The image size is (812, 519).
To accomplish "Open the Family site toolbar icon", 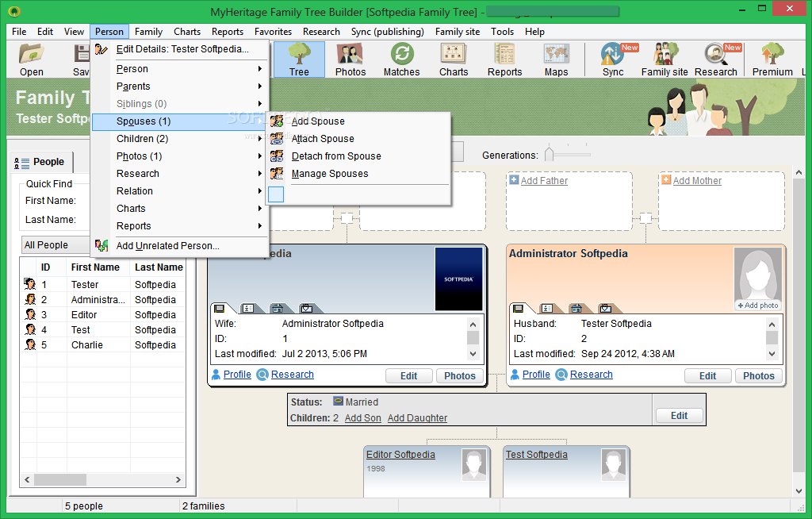I will pos(665,60).
